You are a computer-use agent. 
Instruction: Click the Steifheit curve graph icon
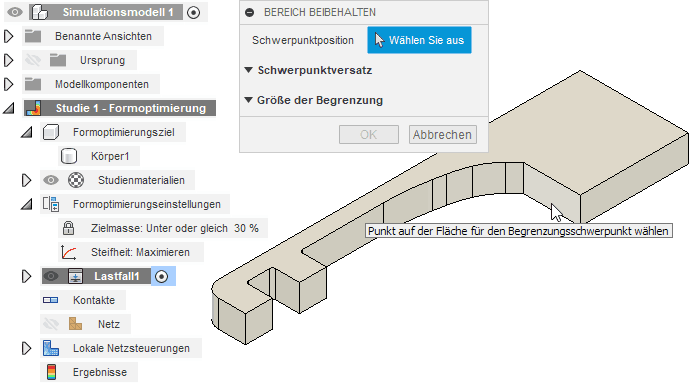click(69, 252)
